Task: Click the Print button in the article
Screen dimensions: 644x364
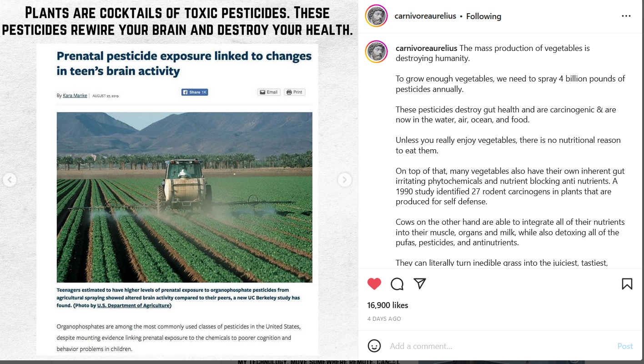Action: pos(294,92)
